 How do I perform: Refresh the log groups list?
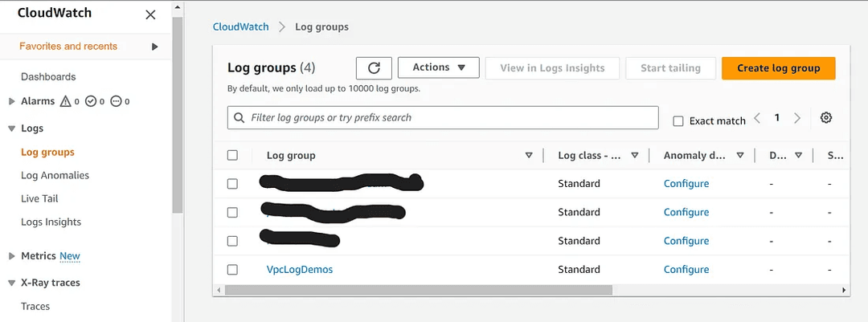tap(375, 68)
